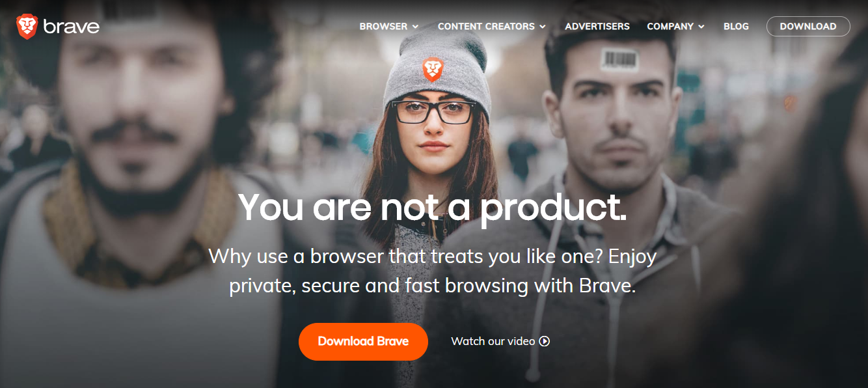Click the grey beanie in the hero photo
The height and width of the screenshot is (388, 868).
(435, 72)
